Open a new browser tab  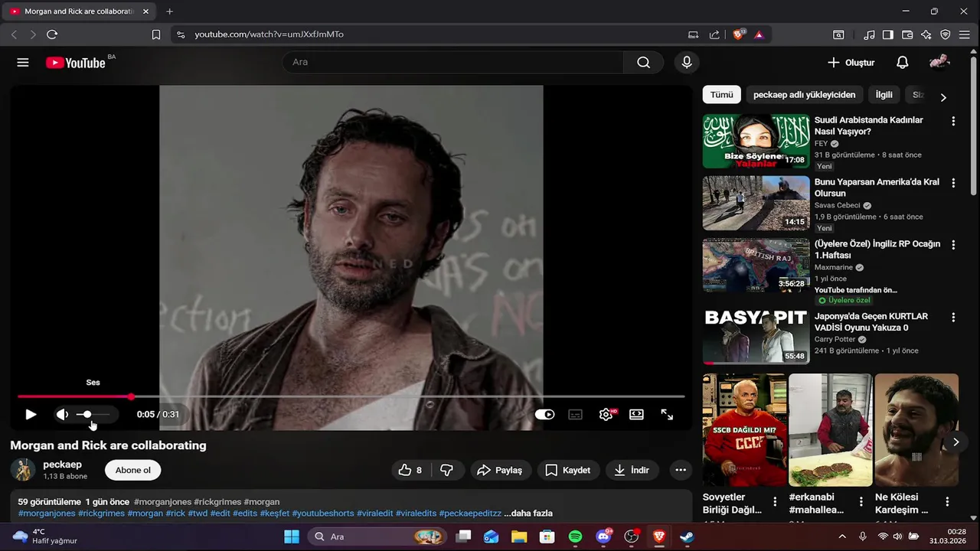pos(170,11)
